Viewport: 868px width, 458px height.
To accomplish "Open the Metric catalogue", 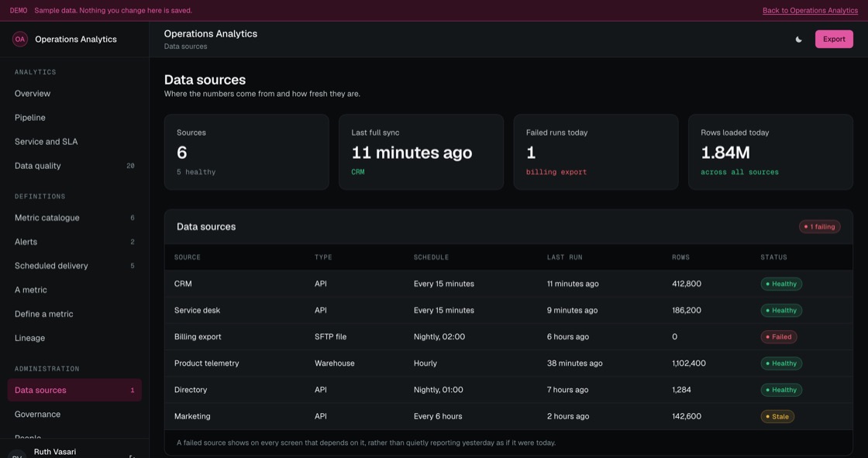I will coord(74,218).
